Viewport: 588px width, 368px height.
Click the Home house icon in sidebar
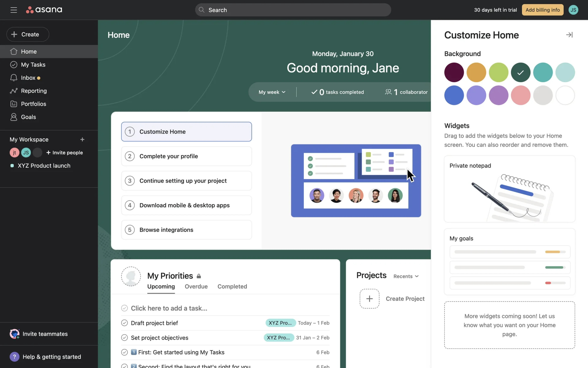[14, 51]
